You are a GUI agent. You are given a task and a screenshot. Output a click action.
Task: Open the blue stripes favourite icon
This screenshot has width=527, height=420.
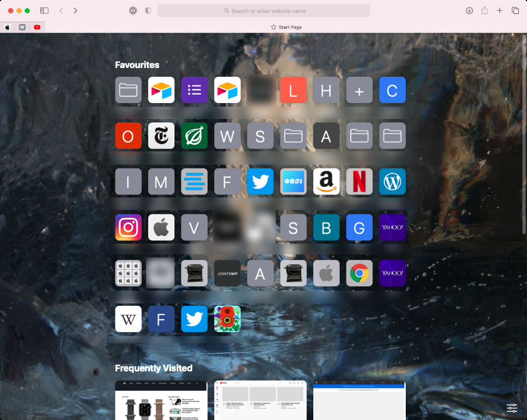click(x=194, y=182)
